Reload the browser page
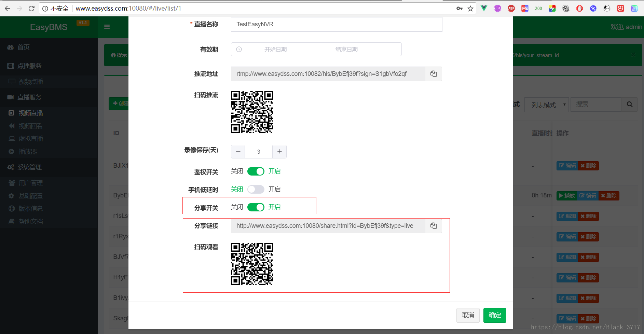 pyautogui.click(x=31, y=9)
